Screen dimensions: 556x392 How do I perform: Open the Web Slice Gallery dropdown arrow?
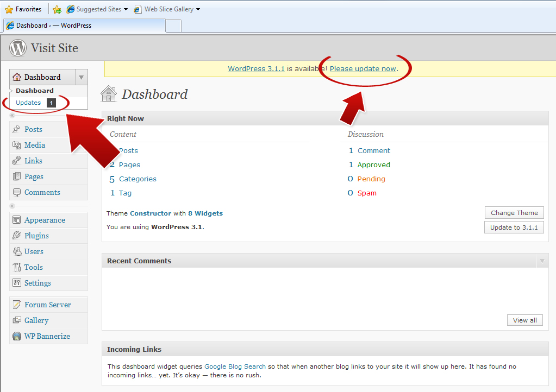(x=198, y=10)
